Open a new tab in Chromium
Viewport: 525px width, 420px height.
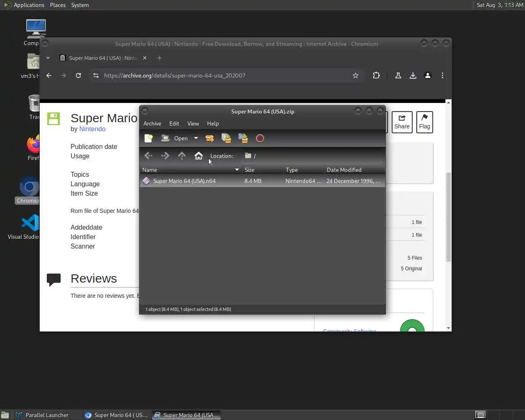tap(160, 58)
